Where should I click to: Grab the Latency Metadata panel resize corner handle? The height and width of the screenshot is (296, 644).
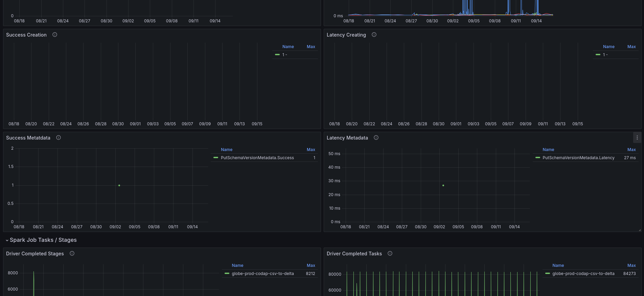640,230
